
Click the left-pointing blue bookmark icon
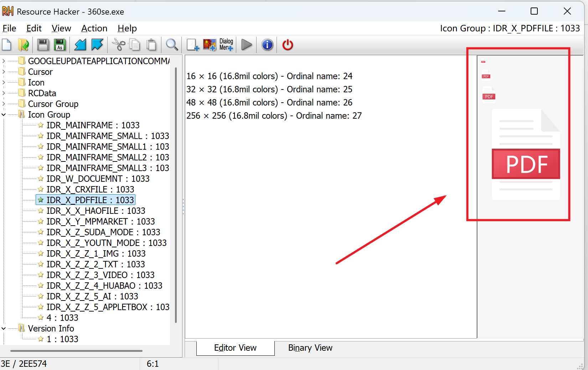[80, 45]
